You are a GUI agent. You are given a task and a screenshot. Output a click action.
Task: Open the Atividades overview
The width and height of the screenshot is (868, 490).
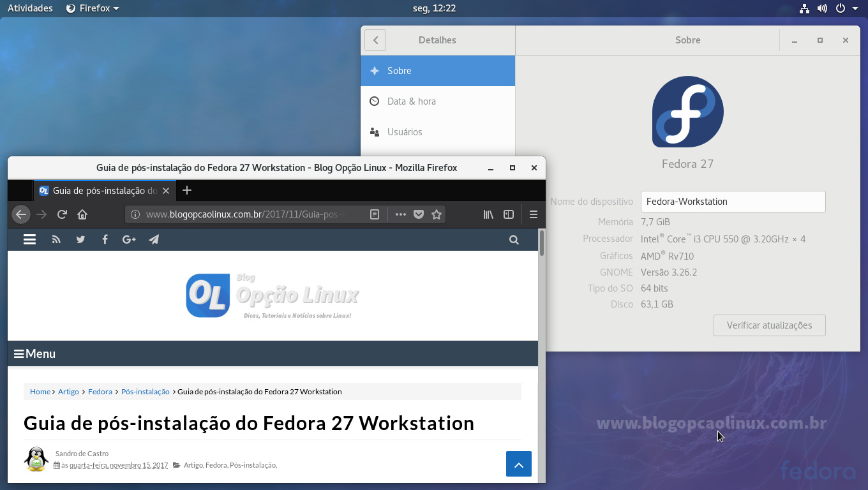(x=30, y=8)
